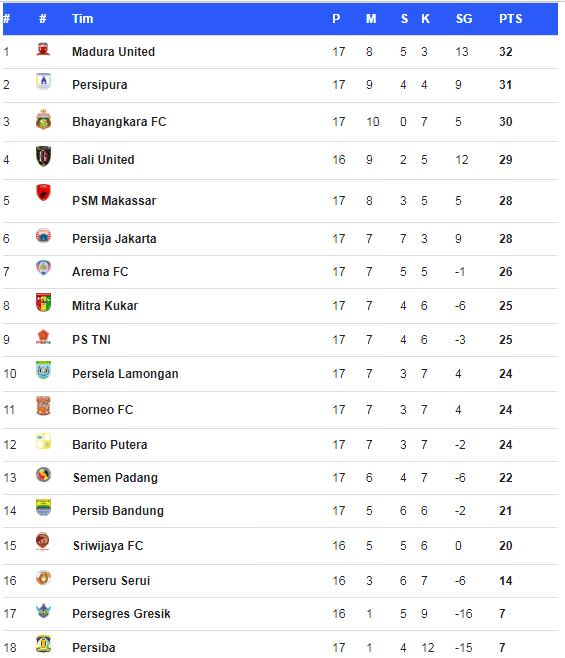Sort by the SG column header

click(x=464, y=19)
